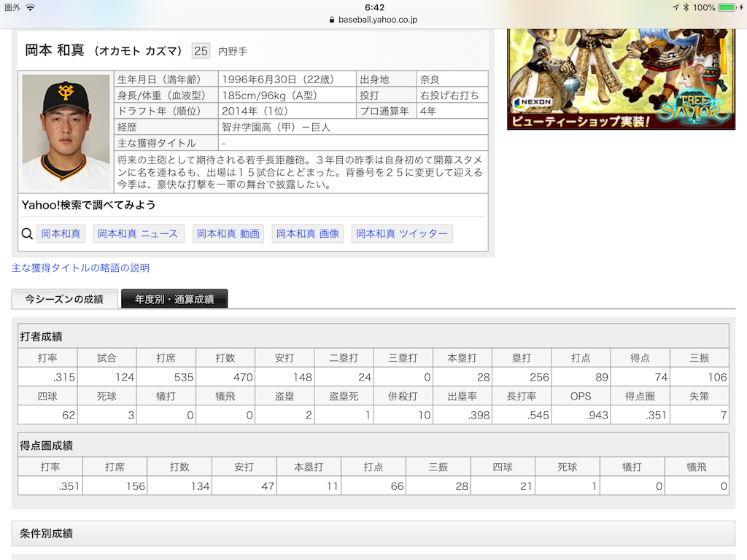Switch to 今シーズンの成績 tab

(x=64, y=299)
